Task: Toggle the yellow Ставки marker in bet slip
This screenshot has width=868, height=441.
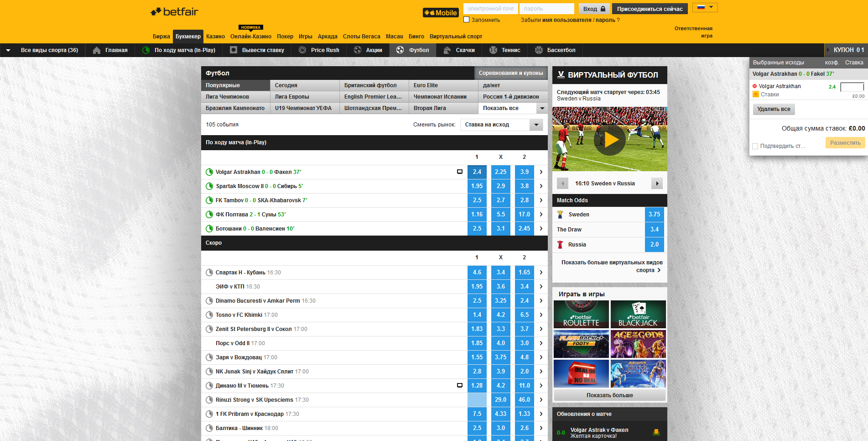Action: click(755, 94)
